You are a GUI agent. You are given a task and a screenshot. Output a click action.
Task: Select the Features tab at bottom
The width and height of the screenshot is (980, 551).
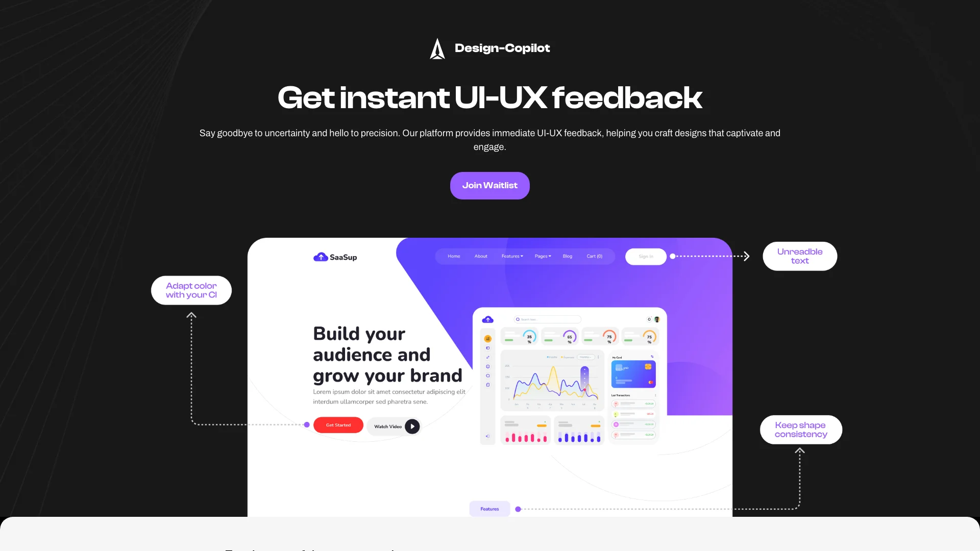click(489, 509)
